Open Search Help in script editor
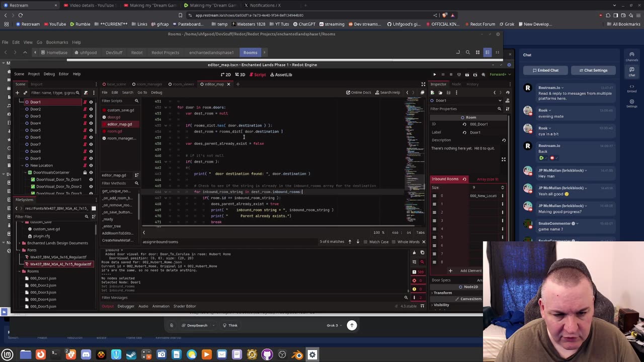The width and height of the screenshot is (644, 362). pos(387,93)
